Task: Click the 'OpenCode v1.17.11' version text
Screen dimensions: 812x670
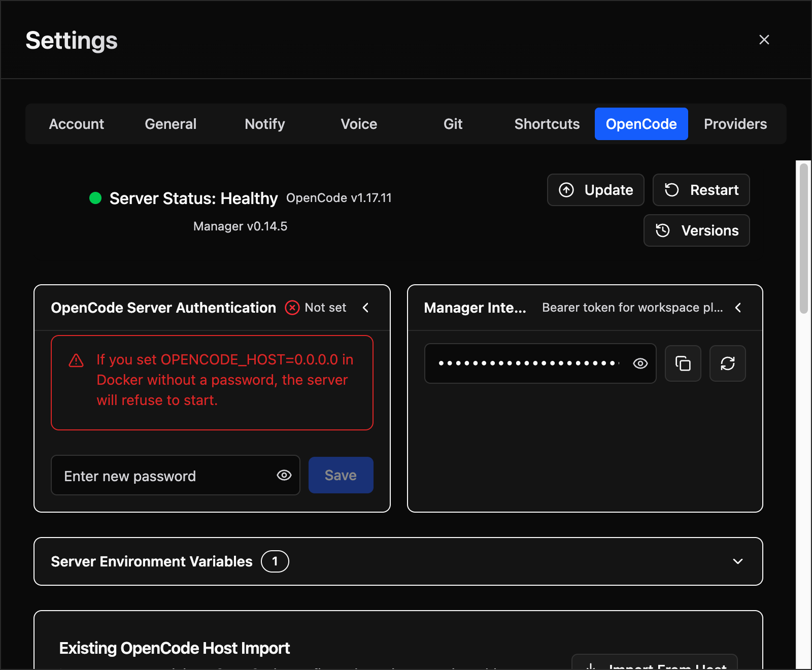Action: (x=339, y=198)
